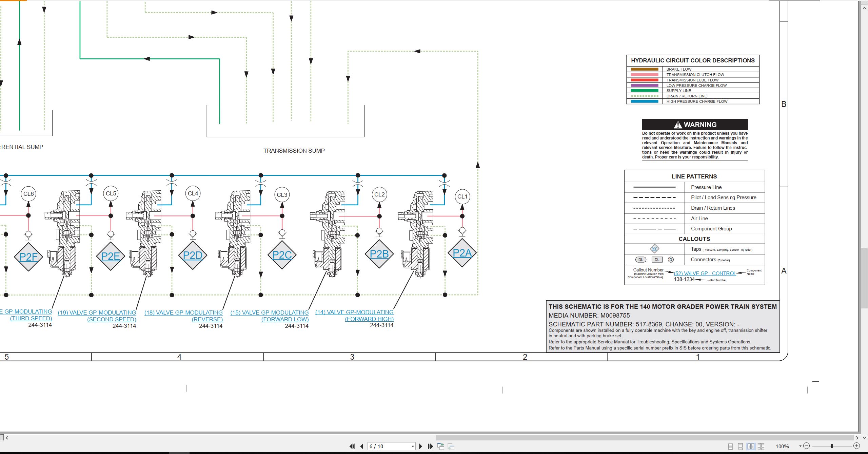
Task: Click the horizontal scrollbar right arrow
Action: point(857,438)
